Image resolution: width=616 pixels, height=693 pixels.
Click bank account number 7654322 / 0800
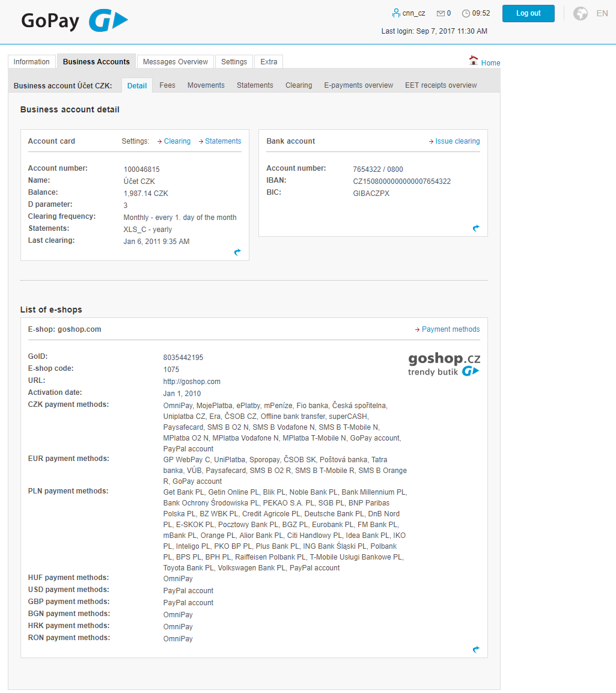point(378,169)
